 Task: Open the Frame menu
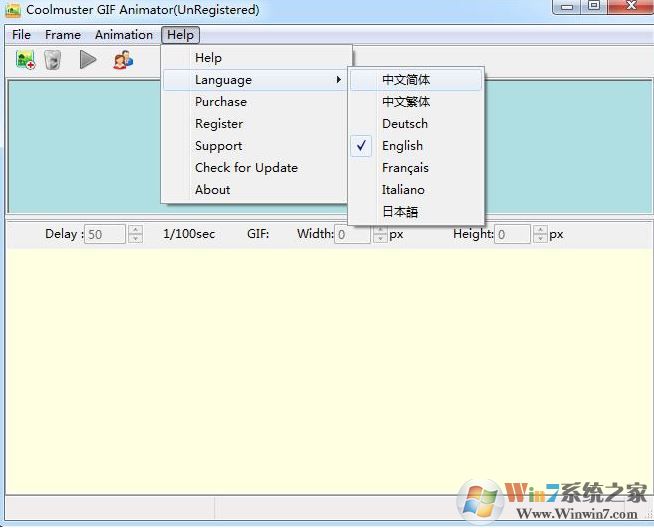(63, 35)
